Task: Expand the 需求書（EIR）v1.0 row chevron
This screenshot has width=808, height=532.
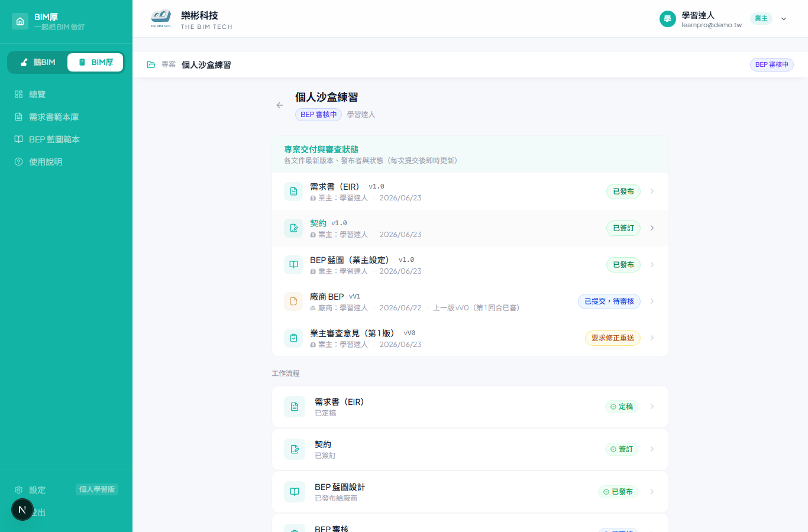Action: tap(652, 192)
